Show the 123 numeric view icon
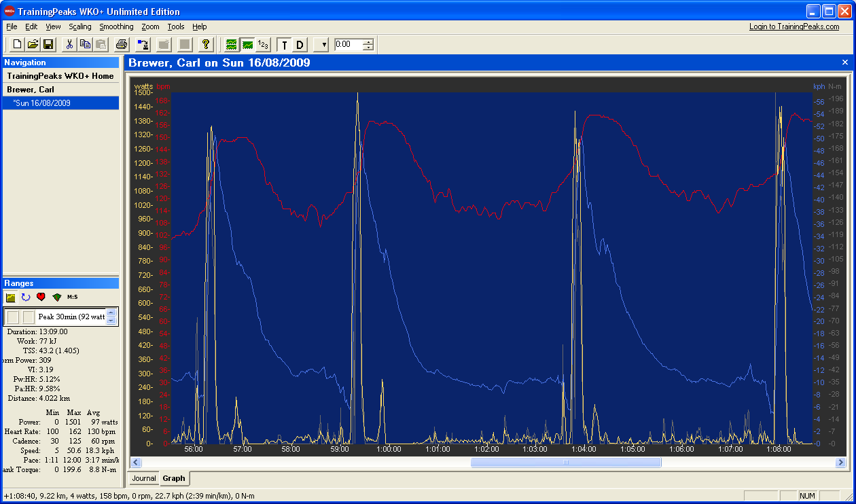The image size is (856, 504). [x=263, y=44]
